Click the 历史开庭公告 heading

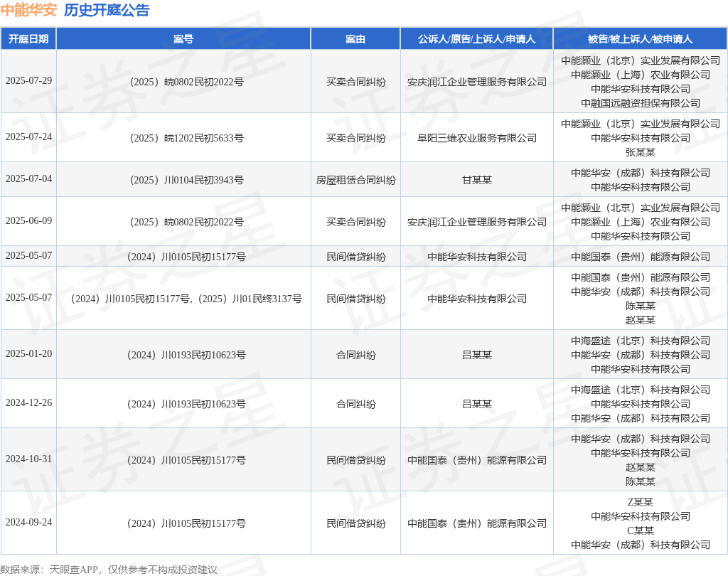[x=107, y=10]
